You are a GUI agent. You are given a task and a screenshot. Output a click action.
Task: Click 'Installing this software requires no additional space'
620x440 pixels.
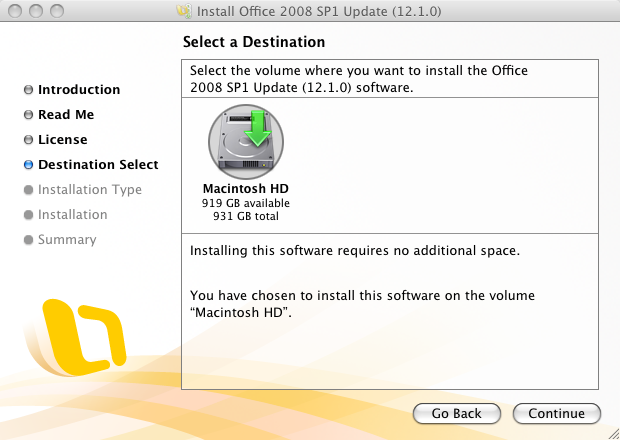click(x=355, y=251)
